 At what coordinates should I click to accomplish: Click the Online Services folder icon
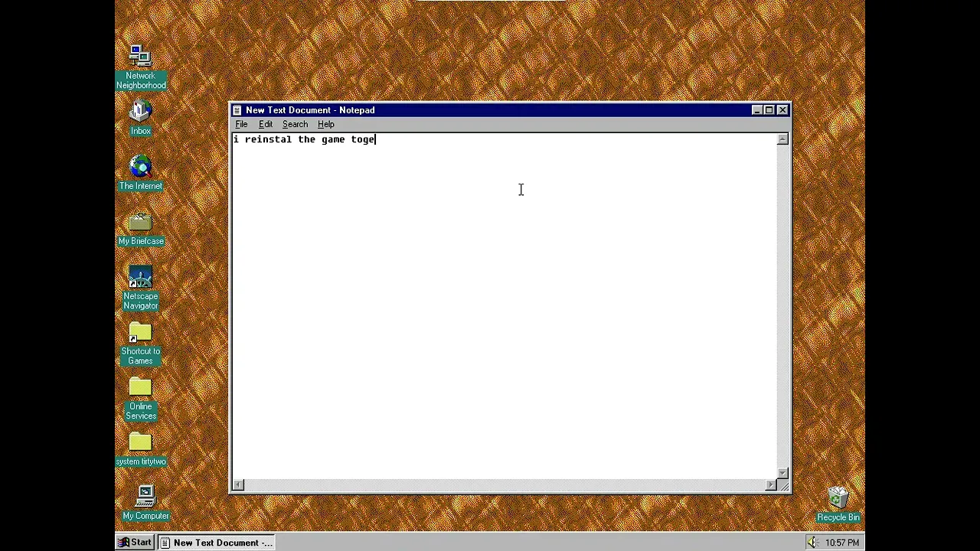tap(140, 388)
